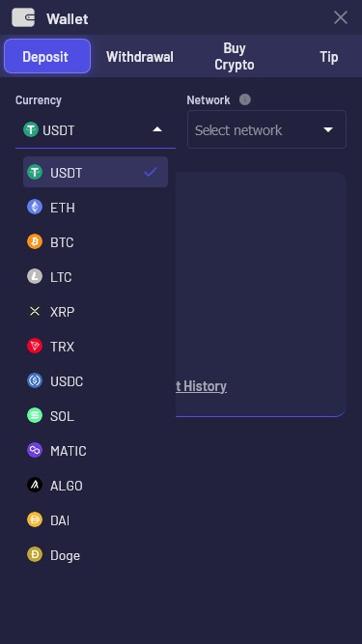Image resolution: width=362 pixels, height=644 pixels.
Task: Choose USDC from currency list
Action: pyautogui.click(x=96, y=380)
